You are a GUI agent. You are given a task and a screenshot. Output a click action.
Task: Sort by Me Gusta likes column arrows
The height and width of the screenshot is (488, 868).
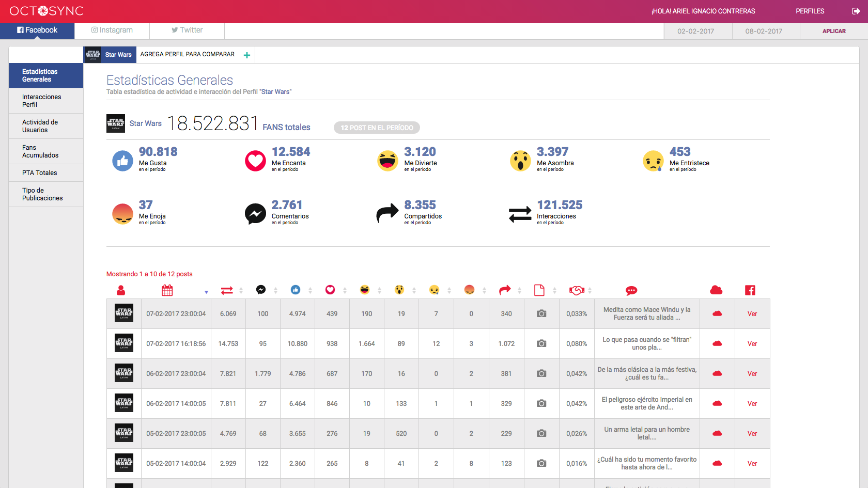click(x=310, y=291)
